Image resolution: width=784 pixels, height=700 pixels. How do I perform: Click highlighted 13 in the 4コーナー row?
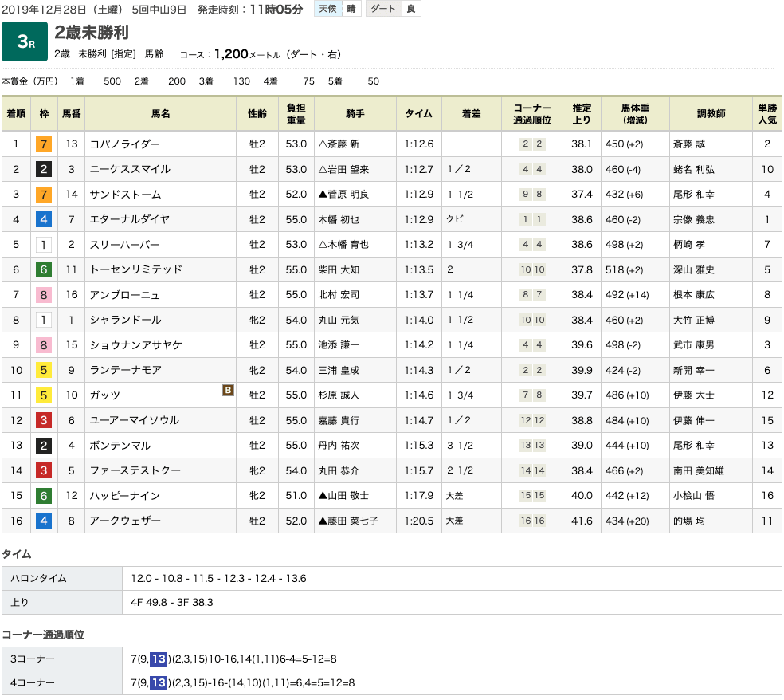tap(159, 682)
